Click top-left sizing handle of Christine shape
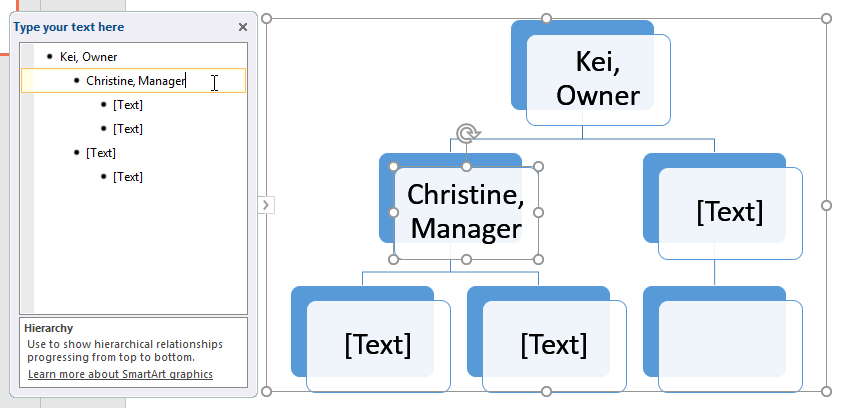 point(393,167)
